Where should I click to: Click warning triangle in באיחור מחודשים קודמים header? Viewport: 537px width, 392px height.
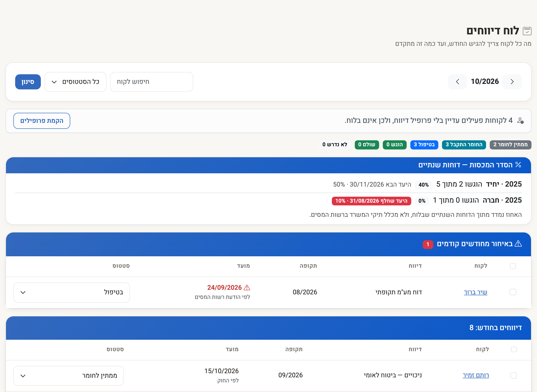point(518,244)
